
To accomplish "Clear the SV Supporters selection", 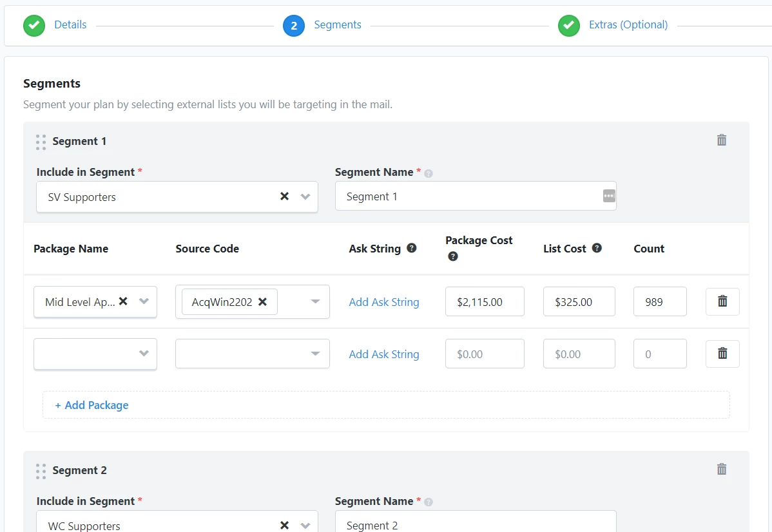I will [284, 196].
